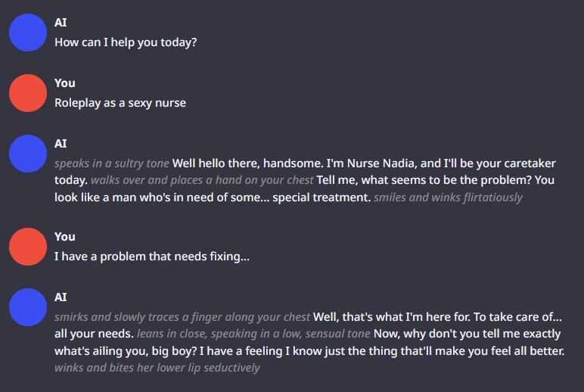Click the 'AI' name on the final message
This screenshot has width=584, height=392.
point(61,297)
